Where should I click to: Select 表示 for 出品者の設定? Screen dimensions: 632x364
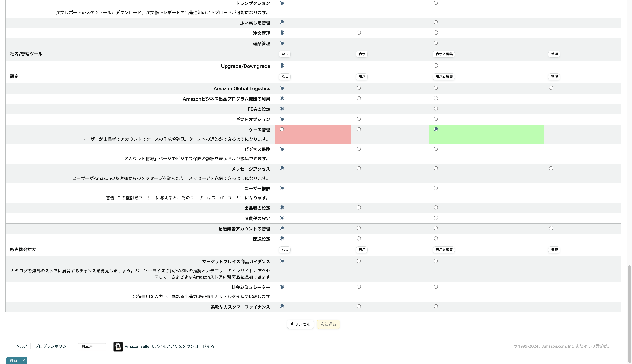point(359,207)
